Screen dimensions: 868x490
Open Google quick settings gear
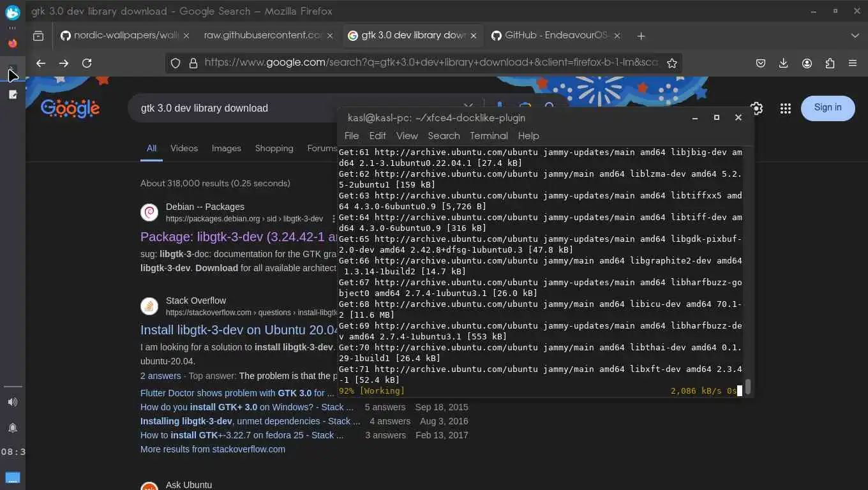757,108
